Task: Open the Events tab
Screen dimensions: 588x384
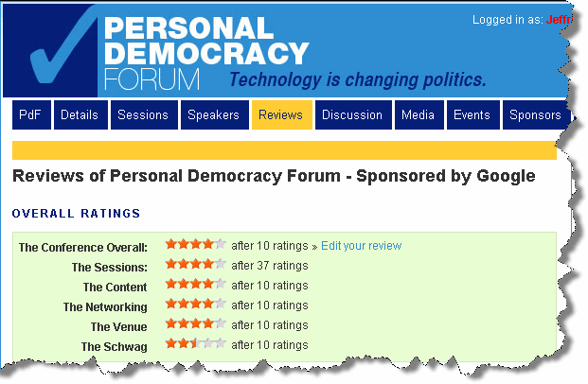Action: click(472, 115)
